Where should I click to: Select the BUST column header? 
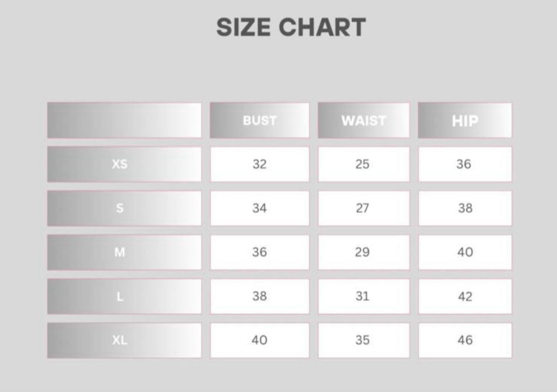coord(259,121)
